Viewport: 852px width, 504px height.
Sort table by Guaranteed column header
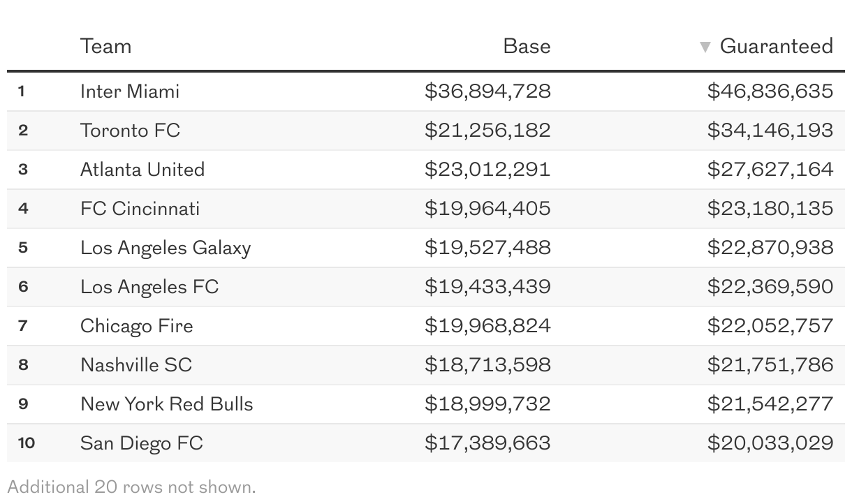coord(776,46)
